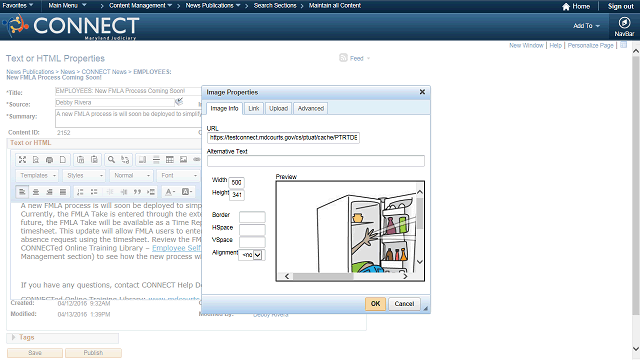Open Content Management breadcrumb menu
Image resolution: width=640 pixels, height=360 pixels.
140,6
